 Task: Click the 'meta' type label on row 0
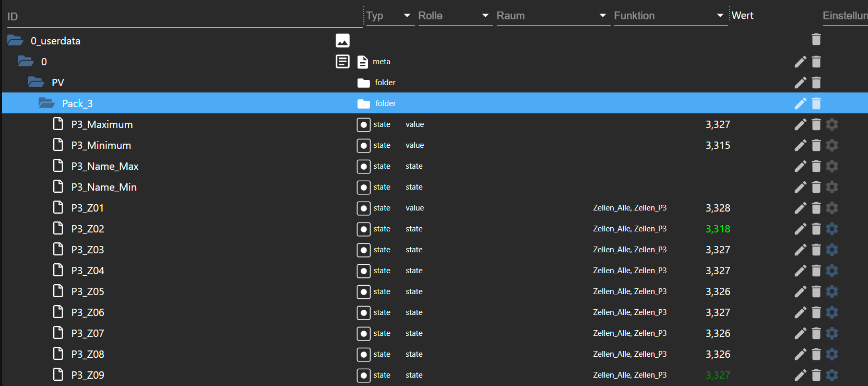point(382,62)
